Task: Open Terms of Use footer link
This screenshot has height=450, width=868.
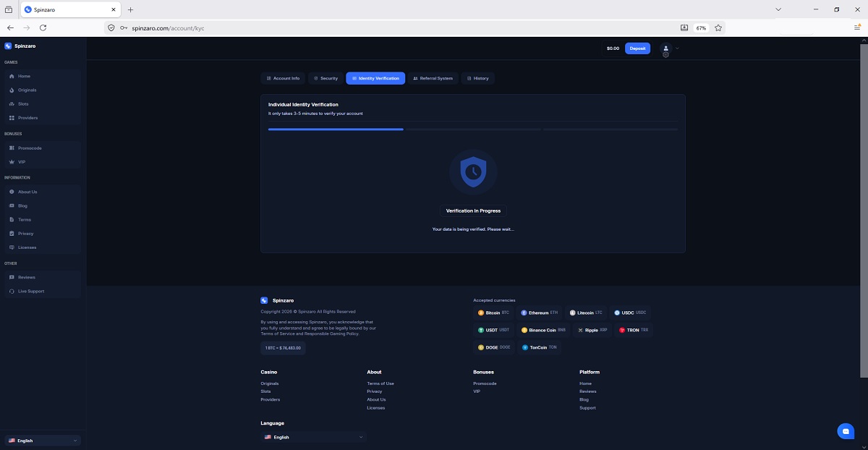Action: point(380,383)
